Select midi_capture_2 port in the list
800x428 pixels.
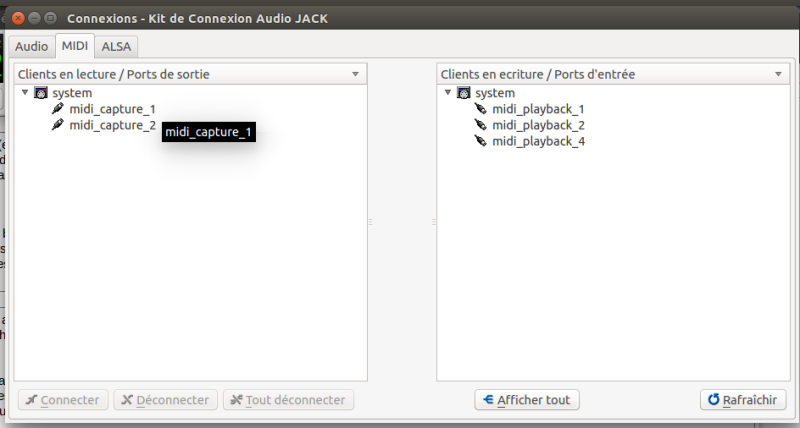[112, 125]
